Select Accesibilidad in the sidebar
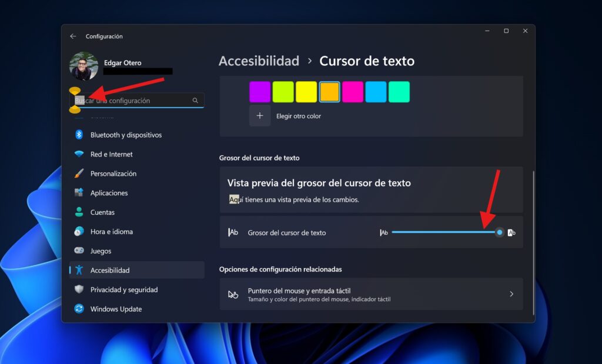 [136, 270]
